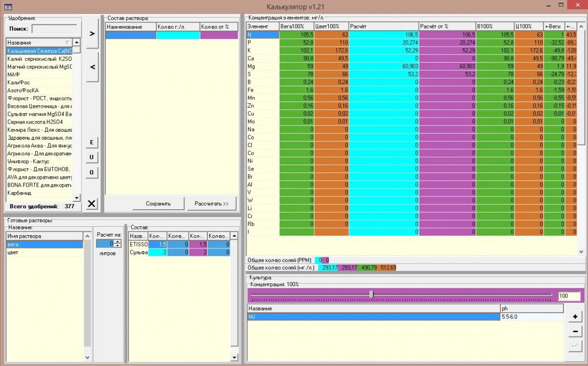
Task: Select Здравень для овощных fertilizer
Action: point(39,138)
